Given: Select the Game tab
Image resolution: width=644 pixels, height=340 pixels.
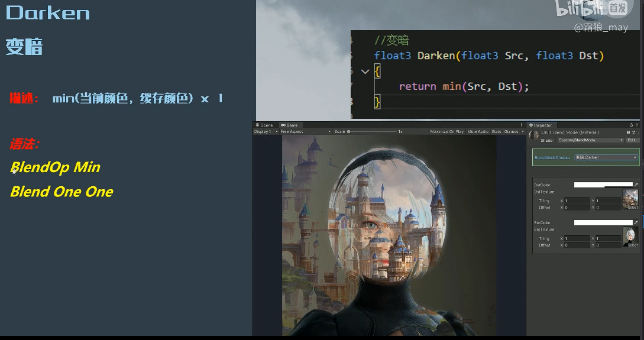Looking at the screenshot, I should (290, 125).
